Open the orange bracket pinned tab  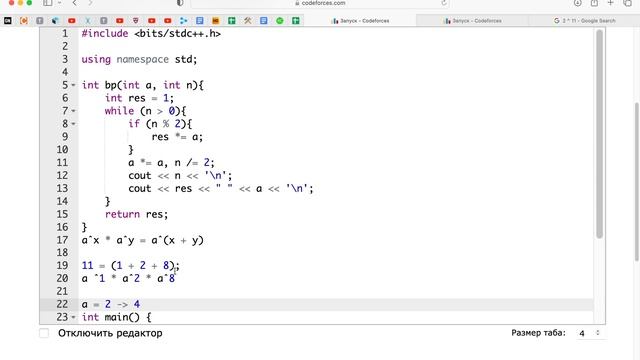(x=24, y=20)
